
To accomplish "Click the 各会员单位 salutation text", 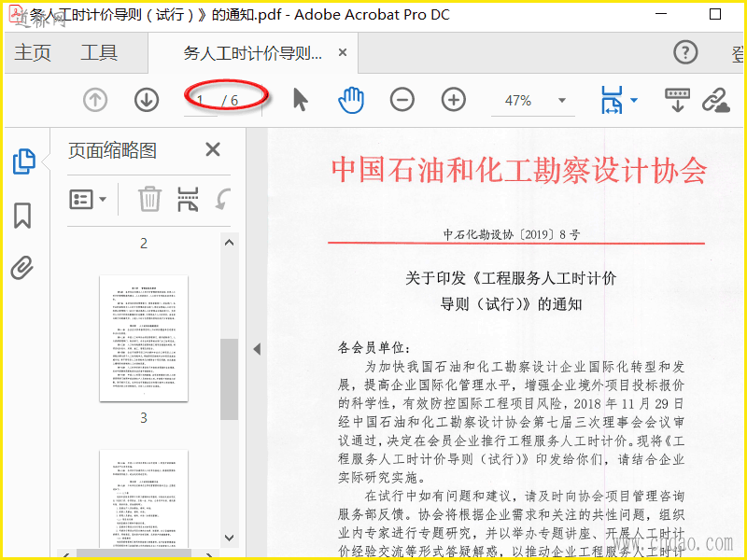I will (374, 347).
